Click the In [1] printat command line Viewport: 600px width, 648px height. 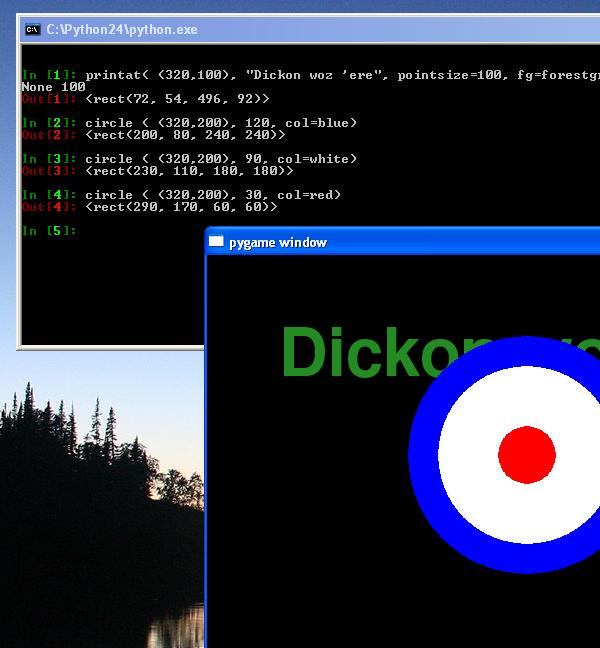[x=300, y=75]
